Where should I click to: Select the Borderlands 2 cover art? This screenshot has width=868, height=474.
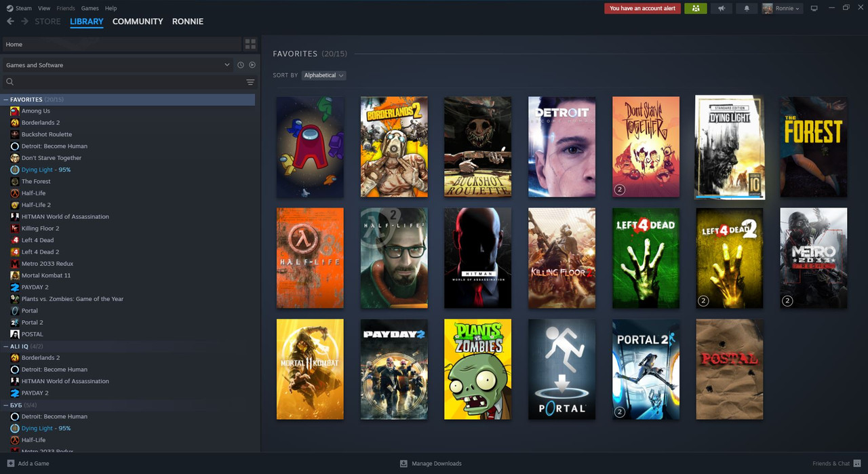pos(394,146)
